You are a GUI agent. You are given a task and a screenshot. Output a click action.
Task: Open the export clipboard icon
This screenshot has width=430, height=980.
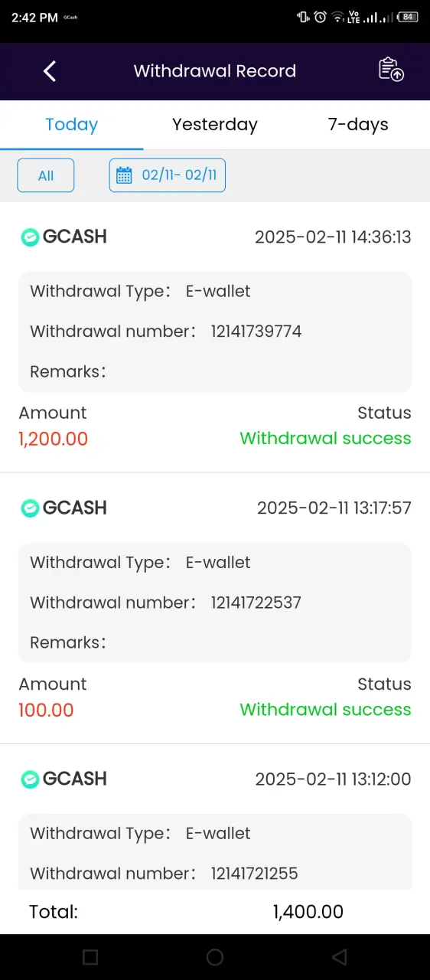(x=391, y=70)
